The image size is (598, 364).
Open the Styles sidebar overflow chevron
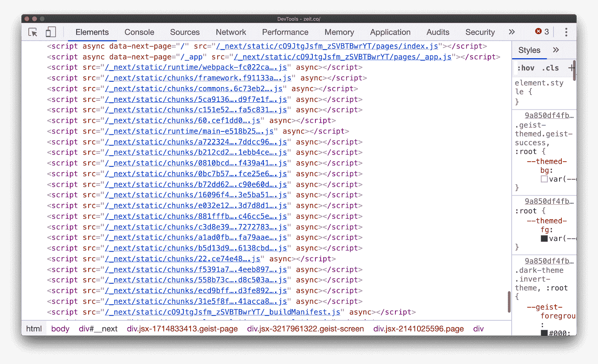(557, 50)
